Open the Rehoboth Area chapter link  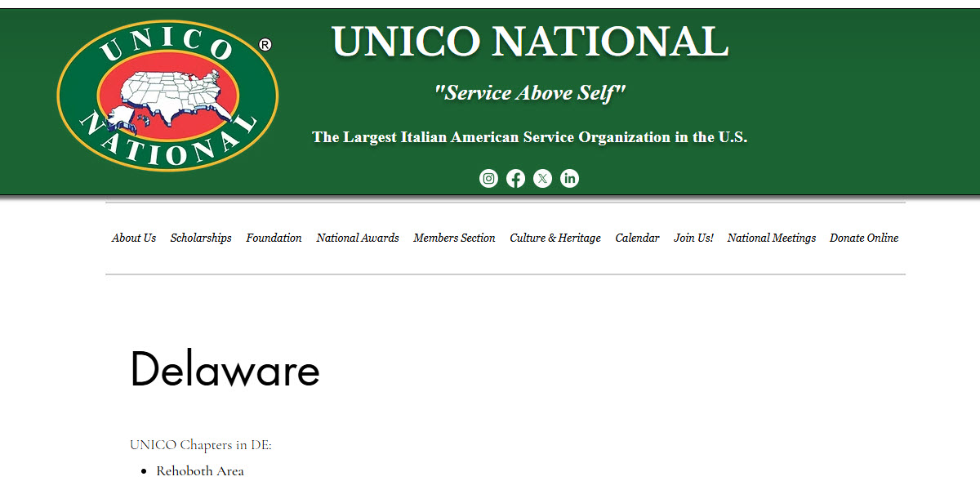point(200,470)
